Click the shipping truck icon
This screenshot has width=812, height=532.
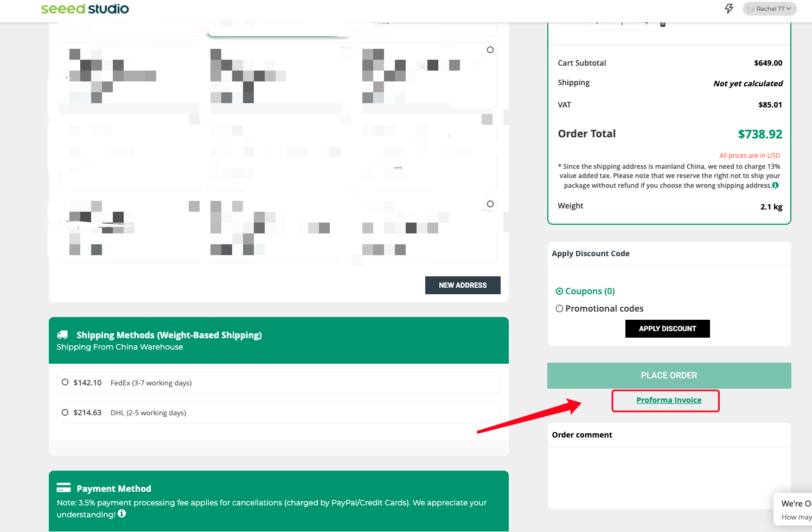coord(63,335)
